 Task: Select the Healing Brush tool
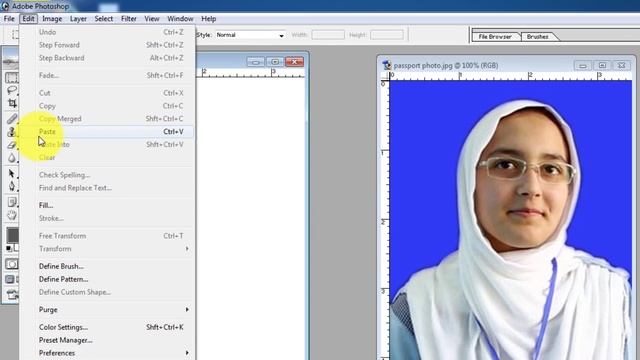coord(11,119)
